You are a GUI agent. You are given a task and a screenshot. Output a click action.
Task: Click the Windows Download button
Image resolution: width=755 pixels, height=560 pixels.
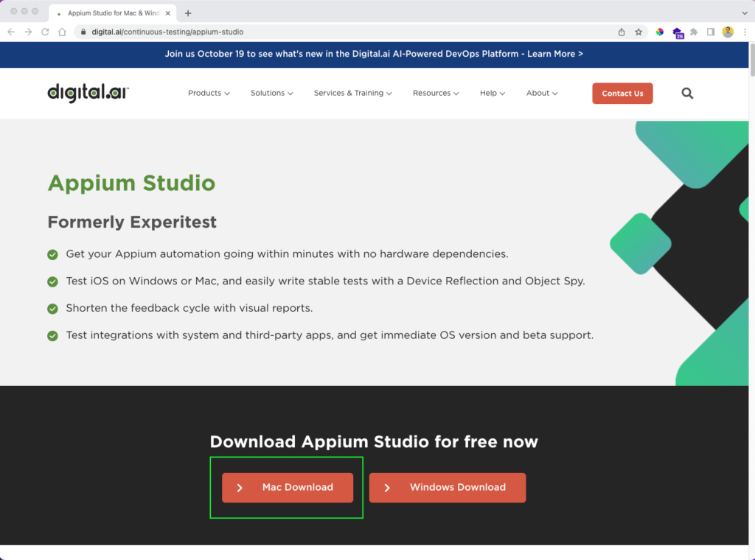448,488
